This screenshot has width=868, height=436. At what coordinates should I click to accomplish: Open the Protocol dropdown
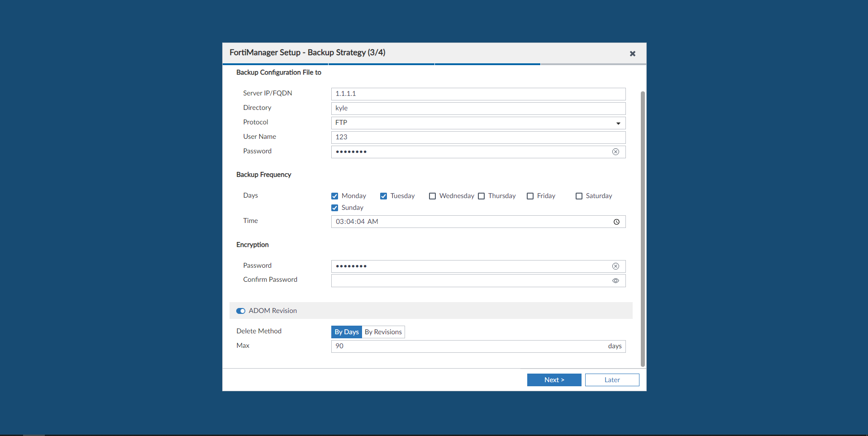617,123
